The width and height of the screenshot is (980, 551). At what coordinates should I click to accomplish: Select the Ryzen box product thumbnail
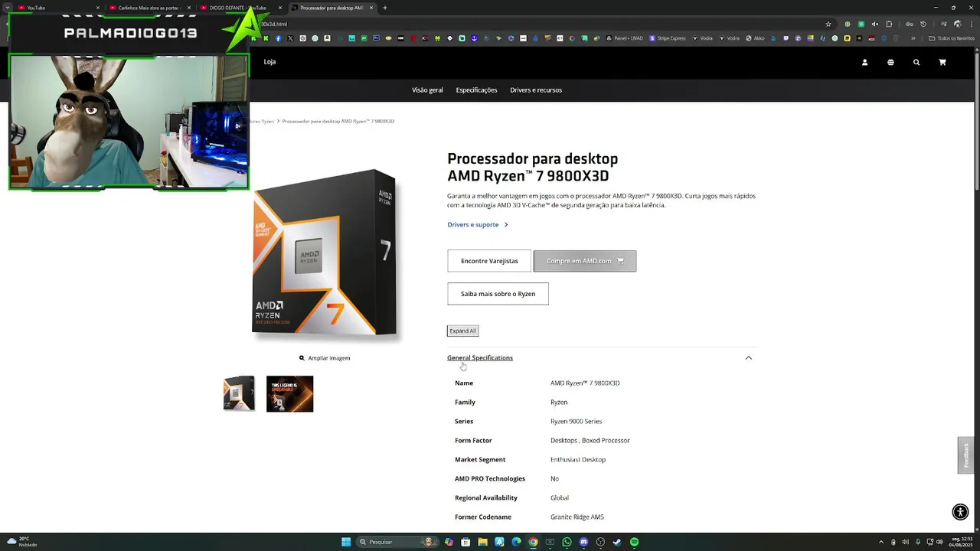tap(239, 393)
